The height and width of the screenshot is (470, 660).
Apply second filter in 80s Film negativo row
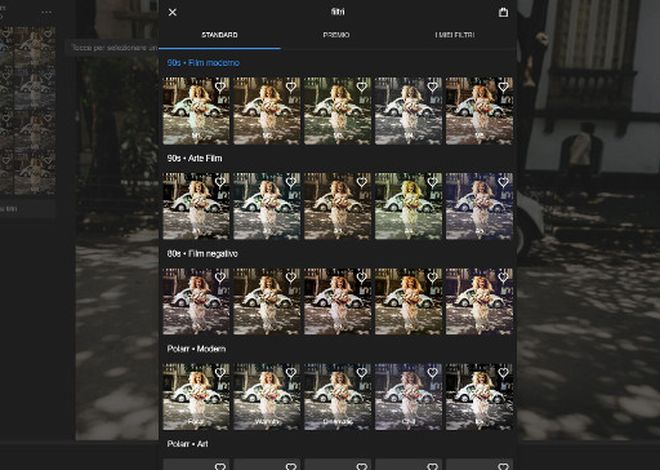coord(267,301)
